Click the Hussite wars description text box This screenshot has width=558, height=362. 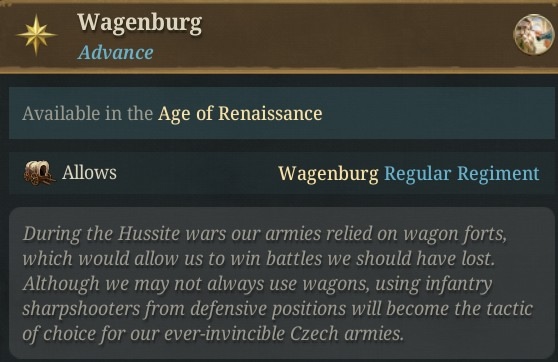point(282,283)
